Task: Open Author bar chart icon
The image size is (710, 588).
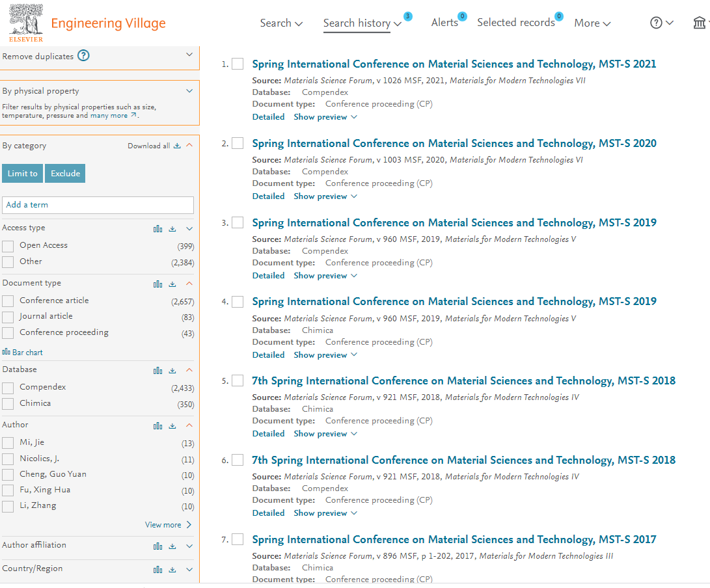Action: coord(157,426)
